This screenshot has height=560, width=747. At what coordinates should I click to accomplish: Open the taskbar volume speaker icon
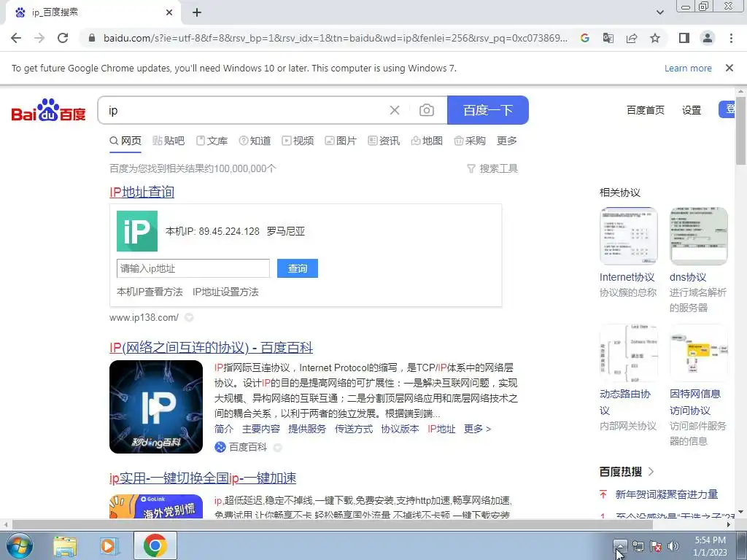click(673, 546)
